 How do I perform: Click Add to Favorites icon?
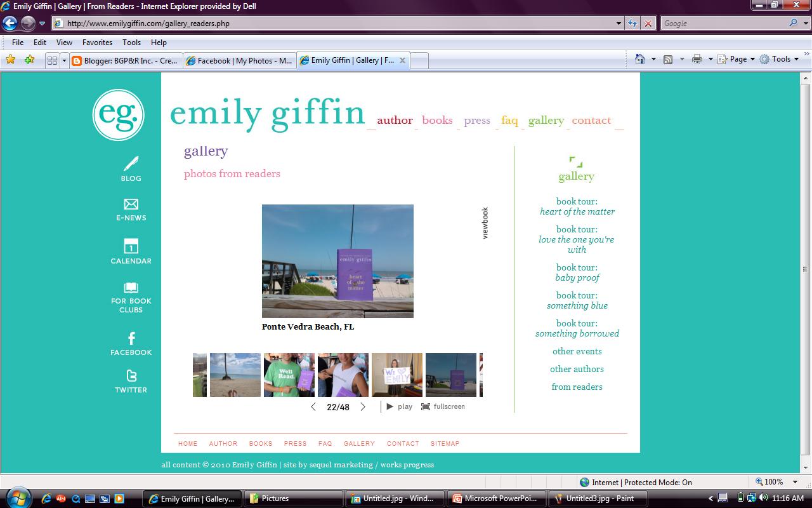[29, 60]
